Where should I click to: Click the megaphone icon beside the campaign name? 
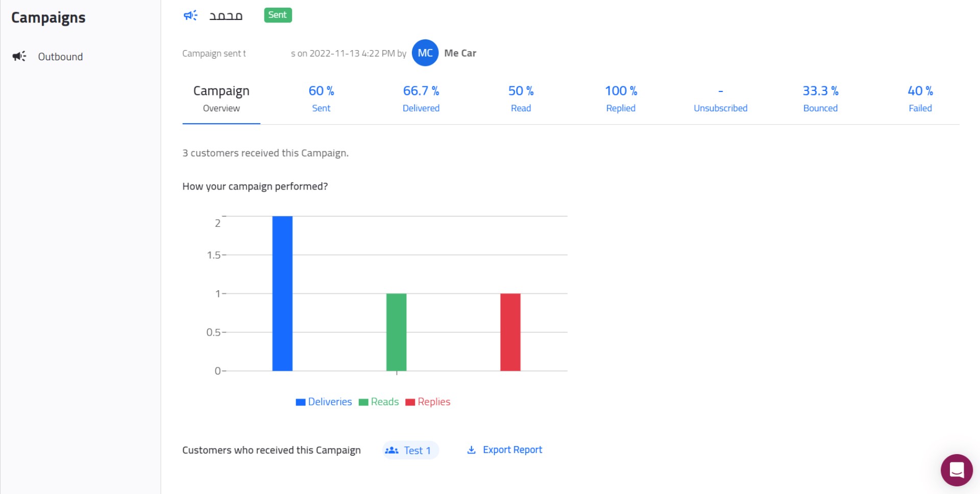point(189,15)
